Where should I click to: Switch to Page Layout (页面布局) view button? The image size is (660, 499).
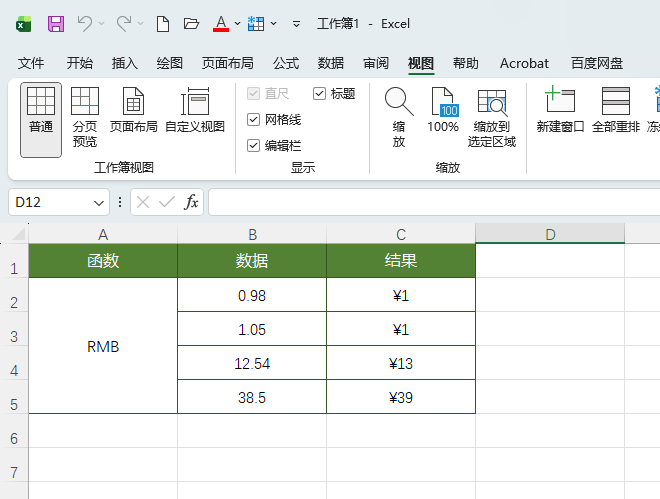tap(133, 109)
